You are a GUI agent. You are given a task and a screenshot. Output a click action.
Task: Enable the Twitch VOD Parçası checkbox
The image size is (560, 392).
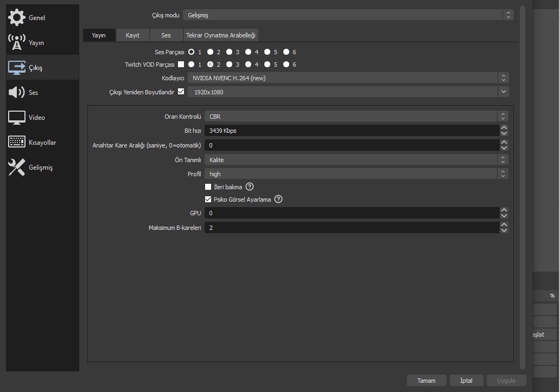coord(181,65)
